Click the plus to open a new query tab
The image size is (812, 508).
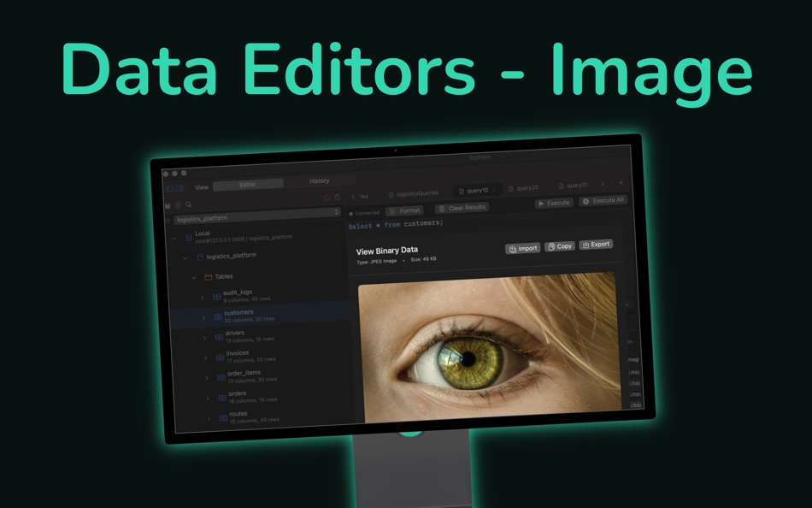pos(621,183)
